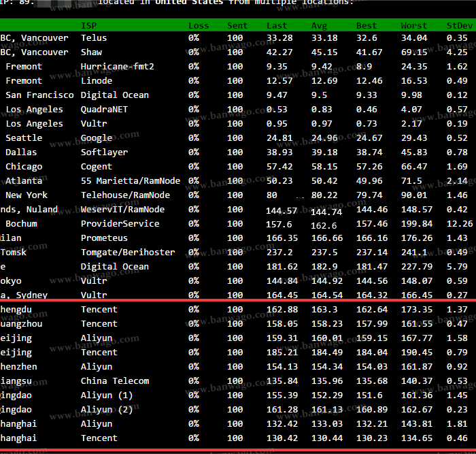Click the Last value 166.35
This screenshot has width=476, height=454.
point(282,238)
